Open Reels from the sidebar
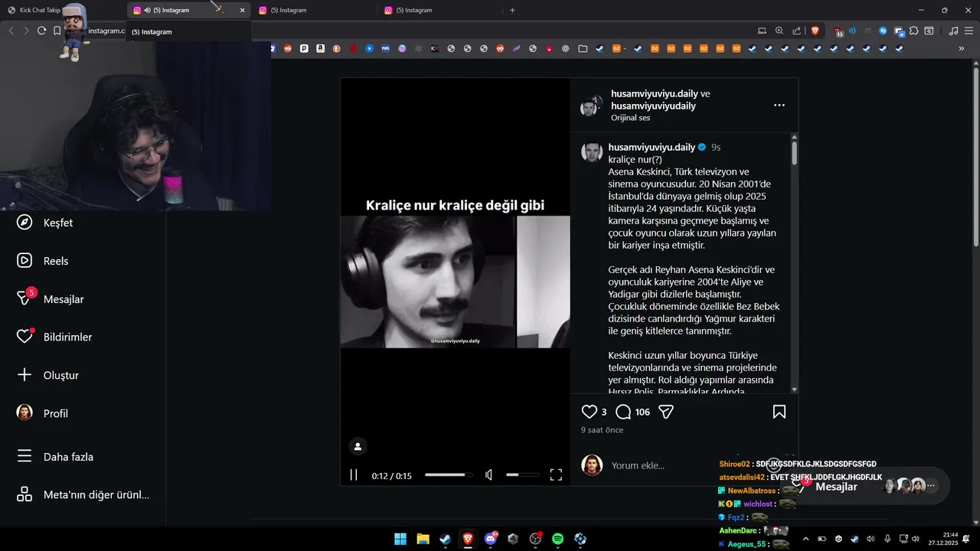This screenshot has width=980, height=551. [43, 260]
